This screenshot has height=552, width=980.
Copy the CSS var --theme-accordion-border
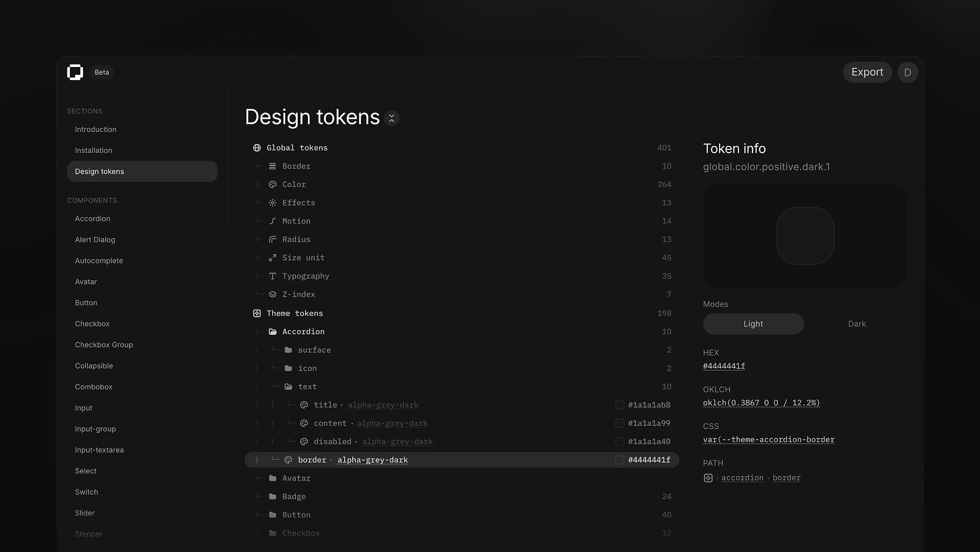click(768, 440)
